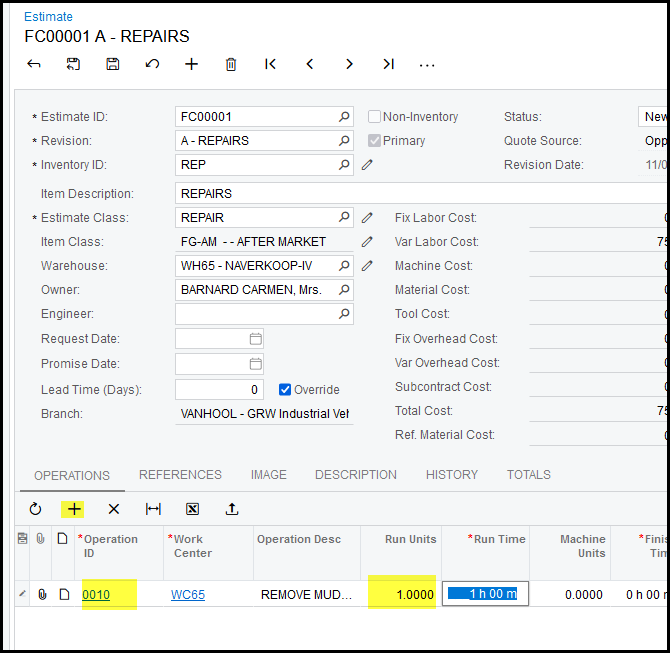This screenshot has width=670, height=653.
Task: Open the Request Date calendar picker
Action: pyautogui.click(x=256, y=339)
